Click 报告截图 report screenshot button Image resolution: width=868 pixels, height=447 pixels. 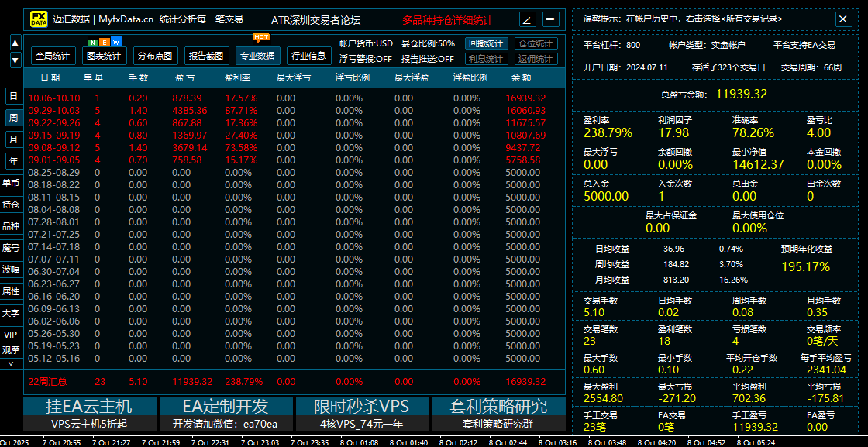pyautogui.click(x=206, y=56)
